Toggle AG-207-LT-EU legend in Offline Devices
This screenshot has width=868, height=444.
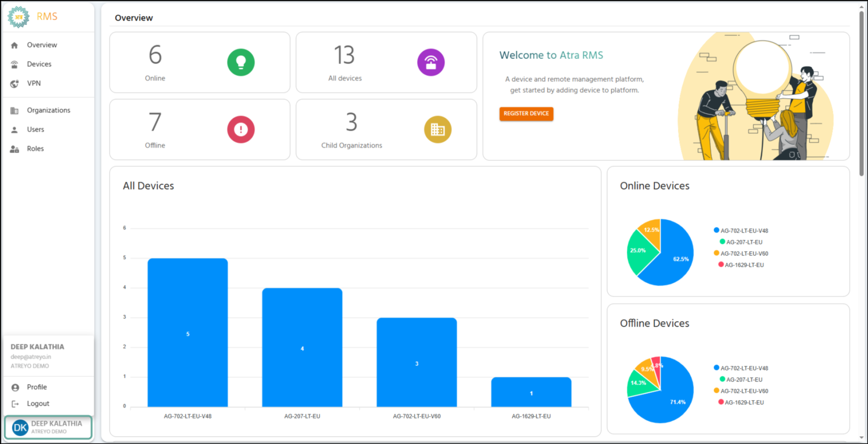click(743, 379)
